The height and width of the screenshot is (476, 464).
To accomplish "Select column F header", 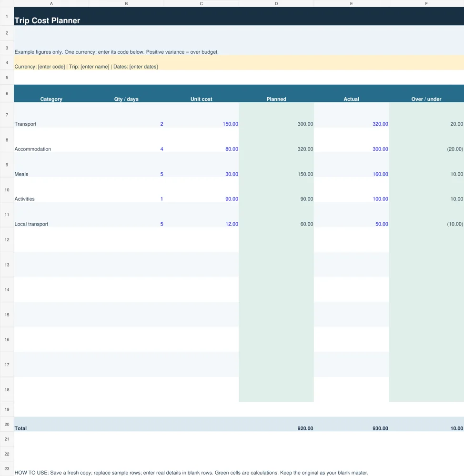I will point(426,4).
